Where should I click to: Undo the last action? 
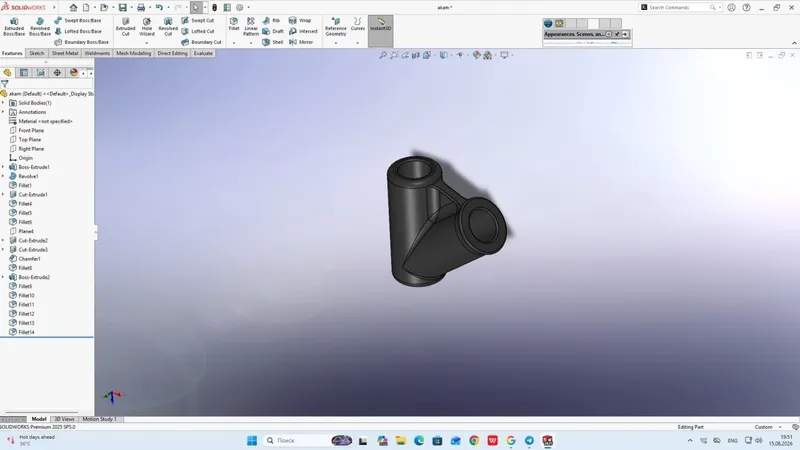click(159, 7)
